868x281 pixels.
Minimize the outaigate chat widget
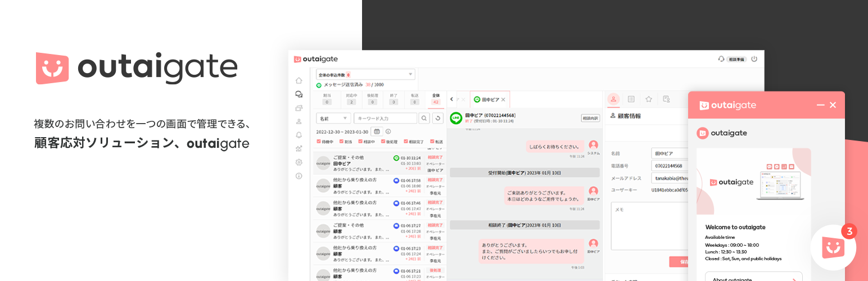[x=820, y=105]
